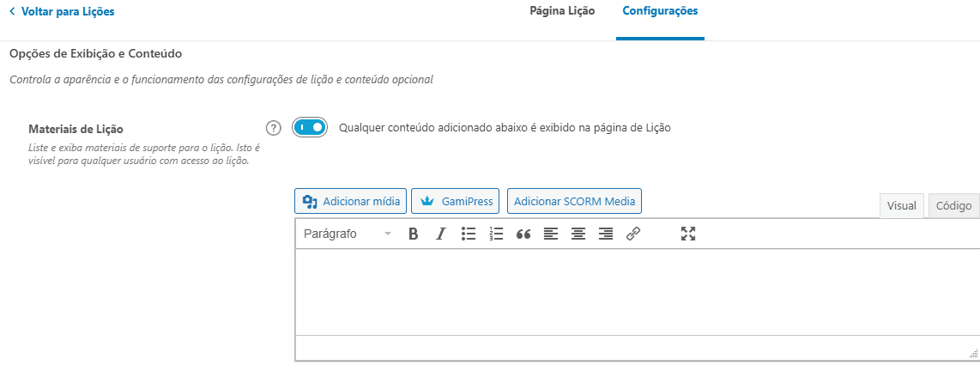Align text to the left
Viewport: 980px width, 365px height.
point(551,234)
